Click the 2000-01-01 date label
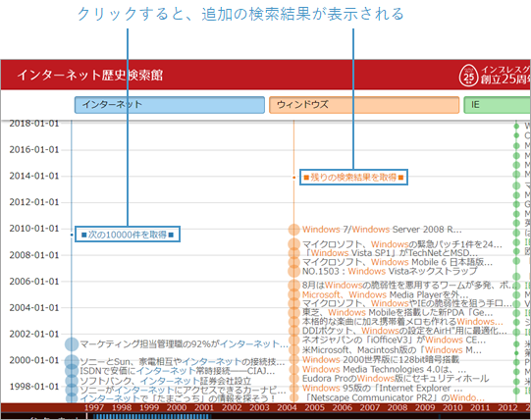Image resolution: width=531 pixels, height=420 pixels. 34,360
